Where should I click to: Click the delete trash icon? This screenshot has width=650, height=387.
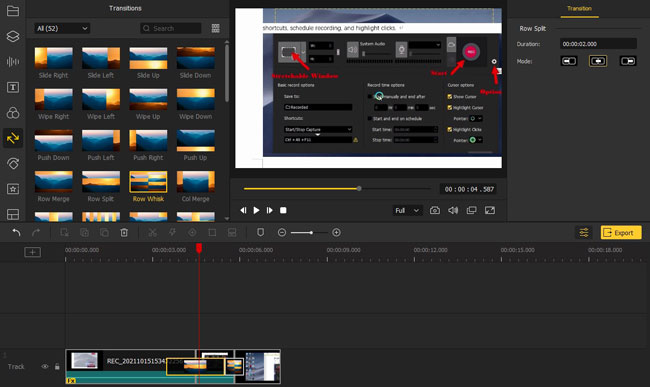click(x=124, y=232)
